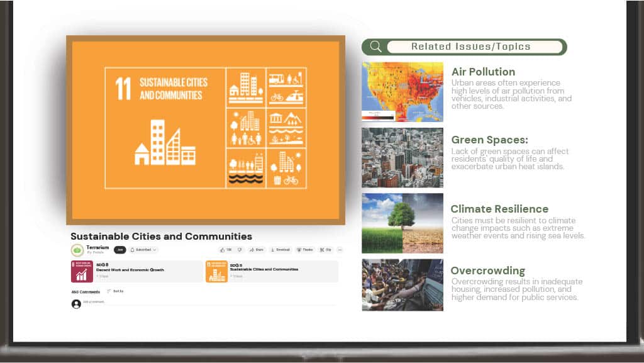
Task: Click the comments count label
Action: (x=86, y=292)
